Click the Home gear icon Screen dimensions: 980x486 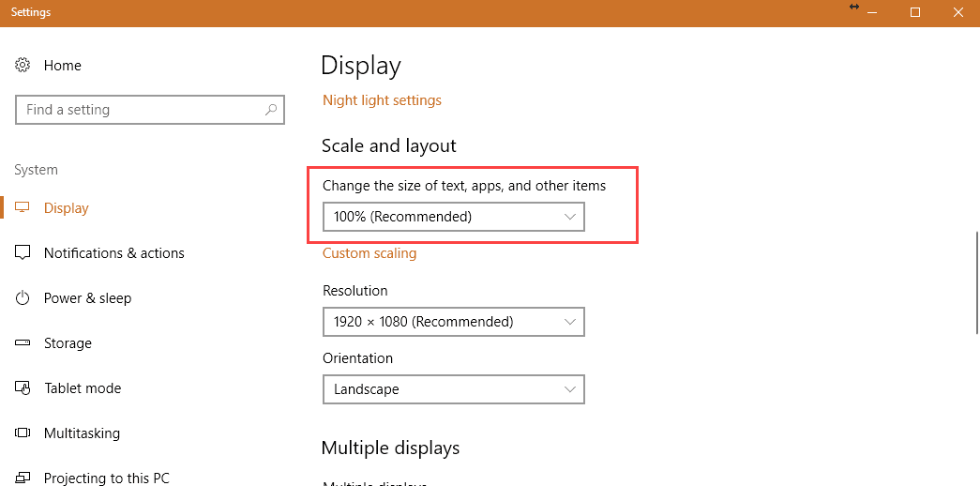(x=23, y=65)
